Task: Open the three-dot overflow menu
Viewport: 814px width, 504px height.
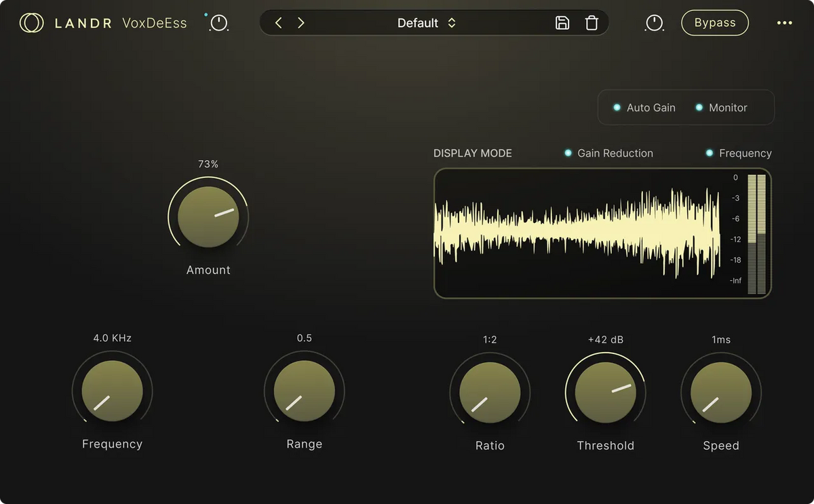Action: coord(784,22)
